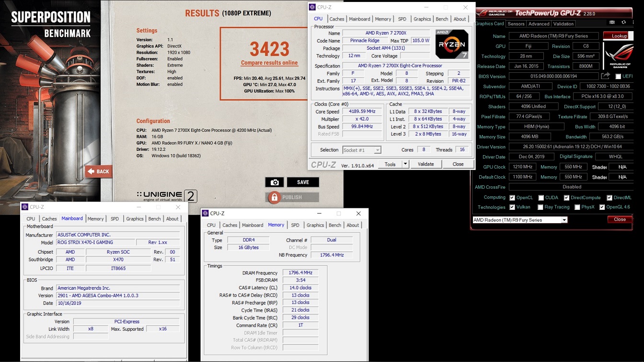This screenshot has height=362, width=644.
Task: Click the GPU-Z refresh icon
Action: 623,23
